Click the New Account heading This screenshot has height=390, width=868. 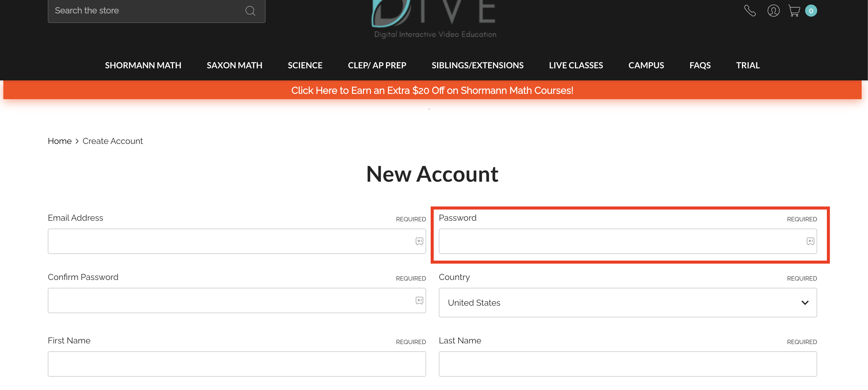click(432, 174)
